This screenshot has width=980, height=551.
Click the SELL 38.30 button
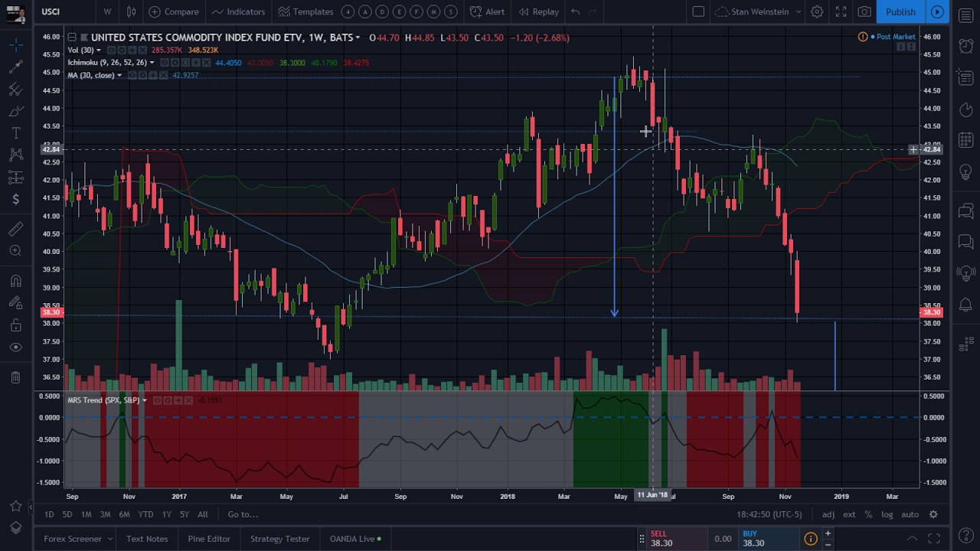point(677,539)
